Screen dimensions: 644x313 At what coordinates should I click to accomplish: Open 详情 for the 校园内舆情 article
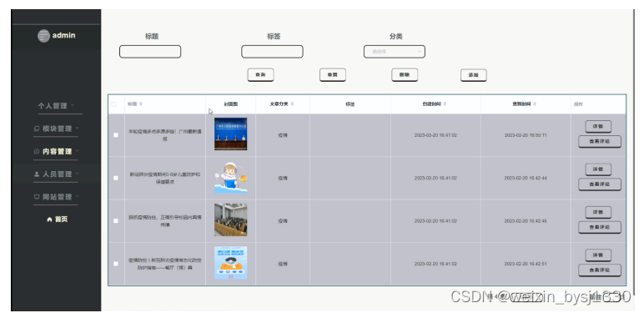pyautogui.click(x=598, y=212)
